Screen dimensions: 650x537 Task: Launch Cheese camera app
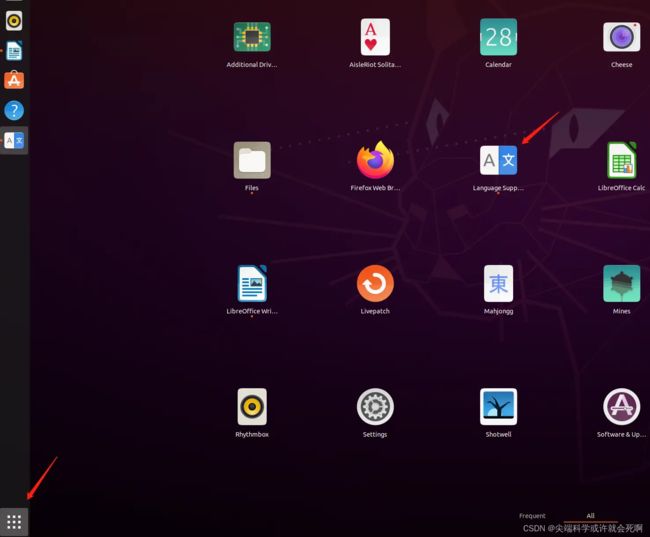(621, 37)
